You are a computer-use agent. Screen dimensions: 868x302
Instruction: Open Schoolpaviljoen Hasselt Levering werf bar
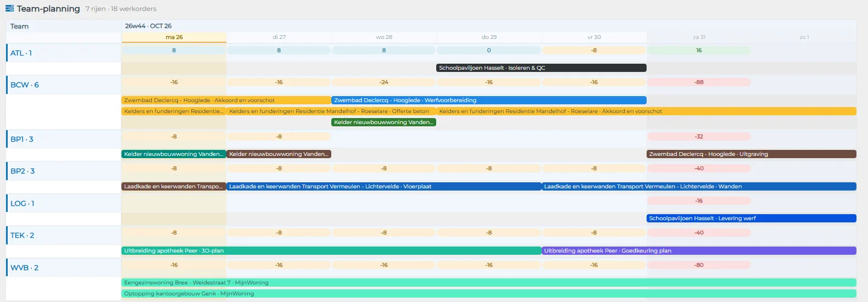[752, 219]
